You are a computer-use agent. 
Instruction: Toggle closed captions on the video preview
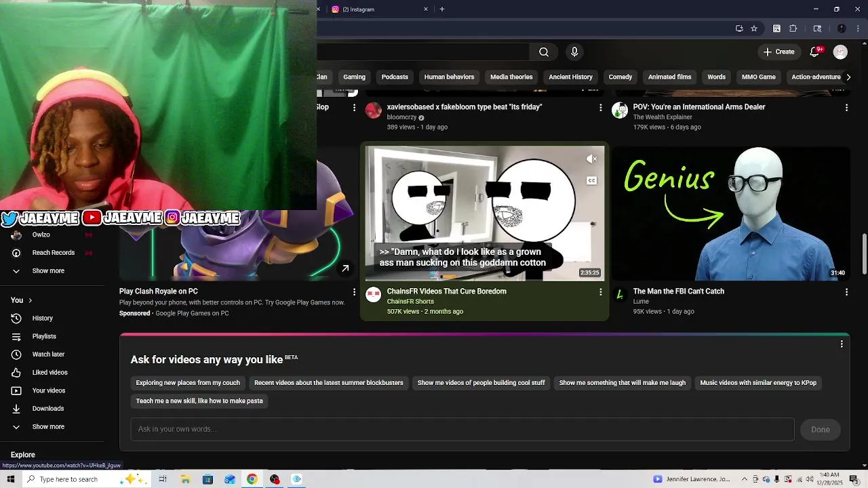pos(591,180)
